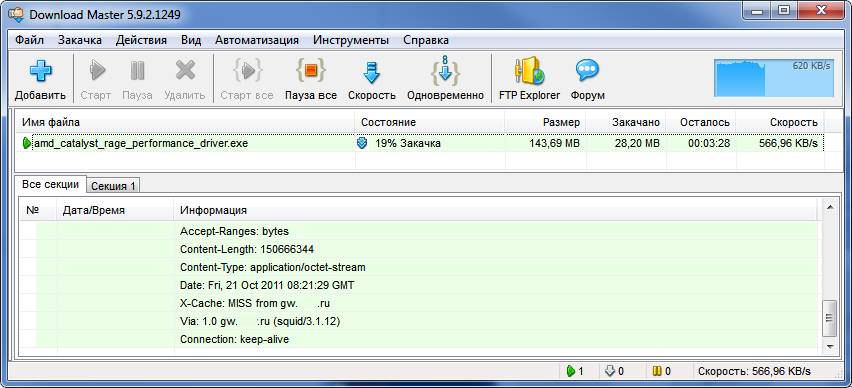This screenshot has width=852, height=388.
Task: Click the active downloads green icon in status bar
Action: 571,371
